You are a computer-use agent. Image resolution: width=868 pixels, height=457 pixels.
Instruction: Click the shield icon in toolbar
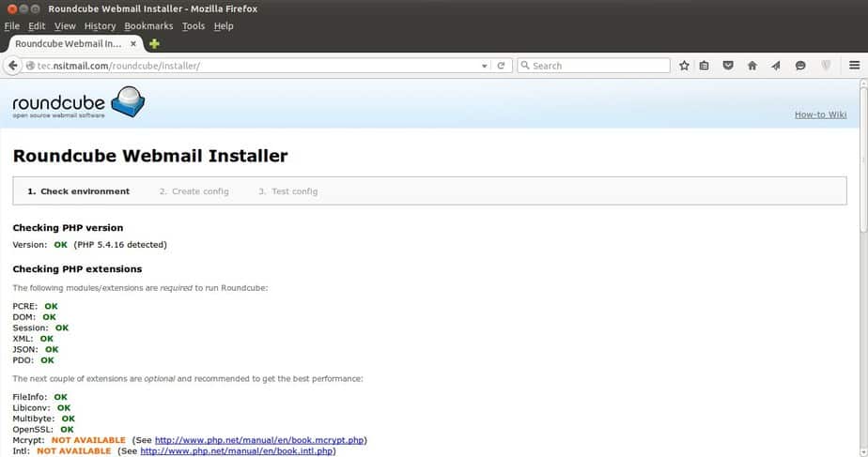click(826, 66)
